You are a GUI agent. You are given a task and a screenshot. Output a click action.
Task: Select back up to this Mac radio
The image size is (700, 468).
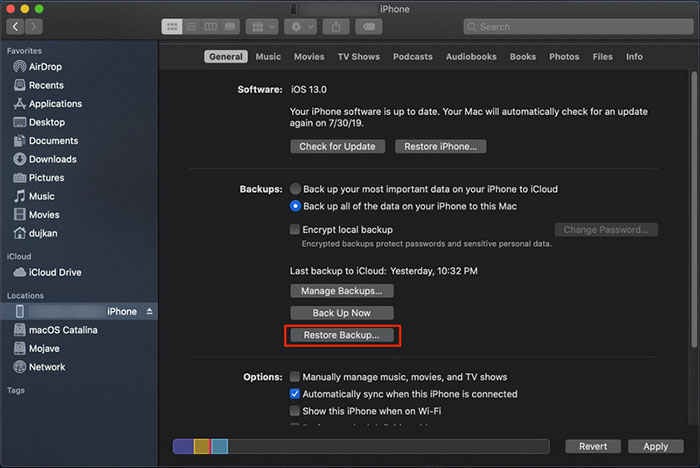[x=295, y=206]
